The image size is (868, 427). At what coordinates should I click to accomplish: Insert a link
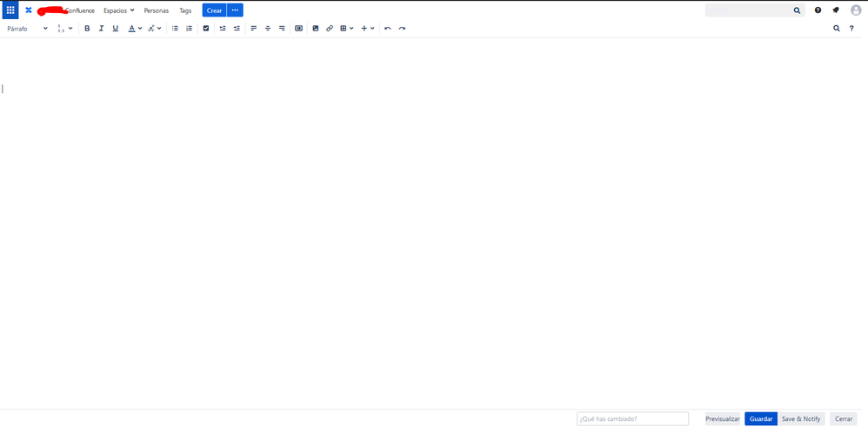(330, 28)
